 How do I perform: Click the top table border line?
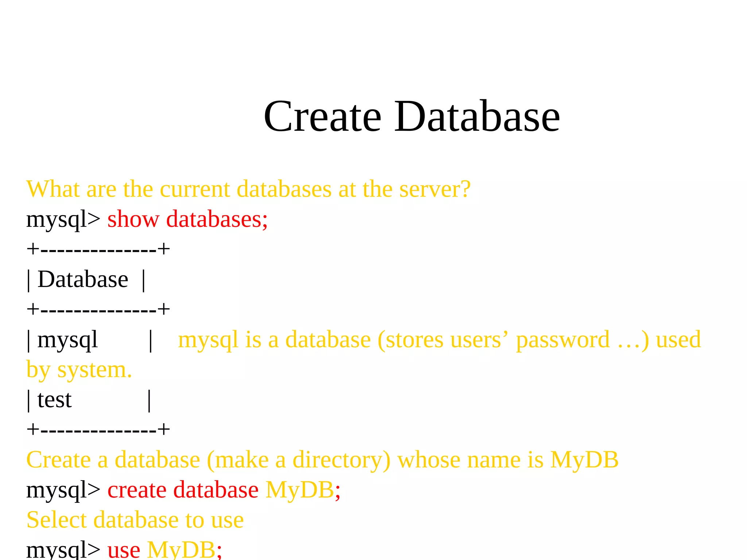98,249
